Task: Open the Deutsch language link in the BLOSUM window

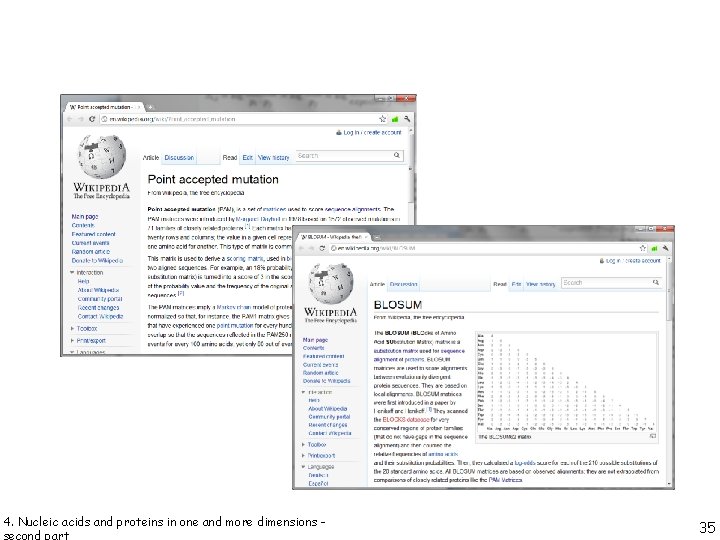Action: pos(318,475)
